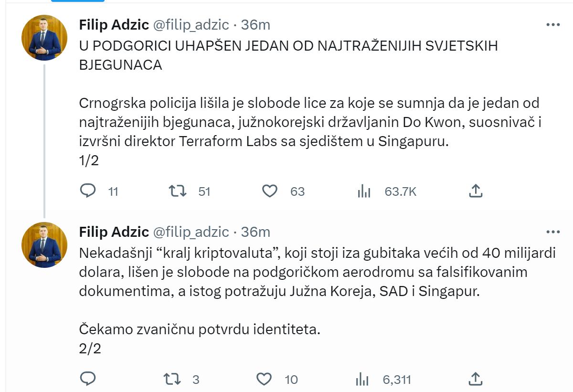Viewport: 573px width, 392px height.
Task: Open the second tweet's 36m timestamp
Action: [x=255, y=232]
